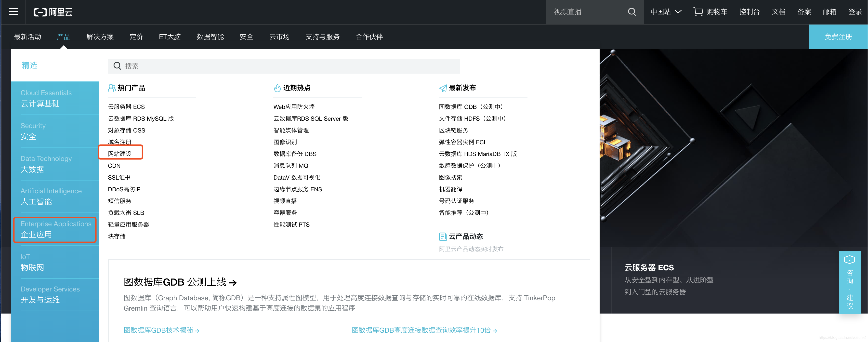868x342 pixels.
Task: Expand the 中国站 region dropdown
Action: tap(666, 12)
